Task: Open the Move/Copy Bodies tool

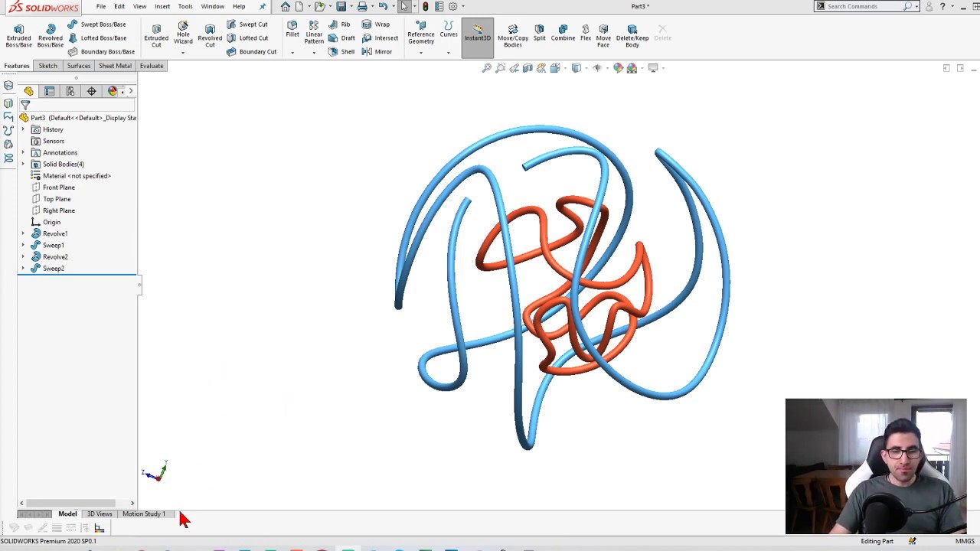Action: tap(513, 35)
